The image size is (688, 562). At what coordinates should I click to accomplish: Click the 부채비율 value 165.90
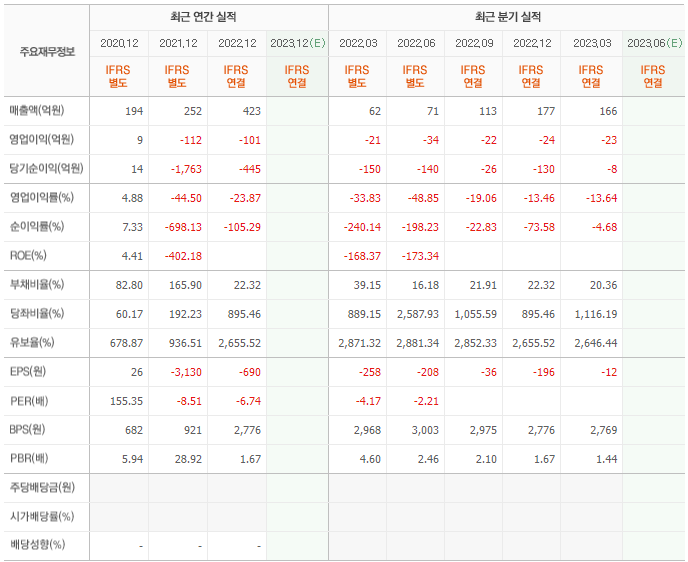(186, 285)
